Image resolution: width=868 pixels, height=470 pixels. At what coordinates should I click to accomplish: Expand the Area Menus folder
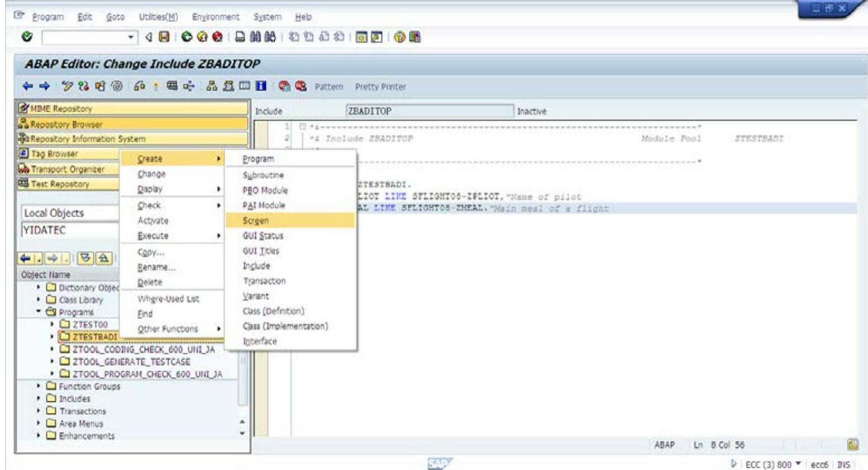[x=39, y=423]
